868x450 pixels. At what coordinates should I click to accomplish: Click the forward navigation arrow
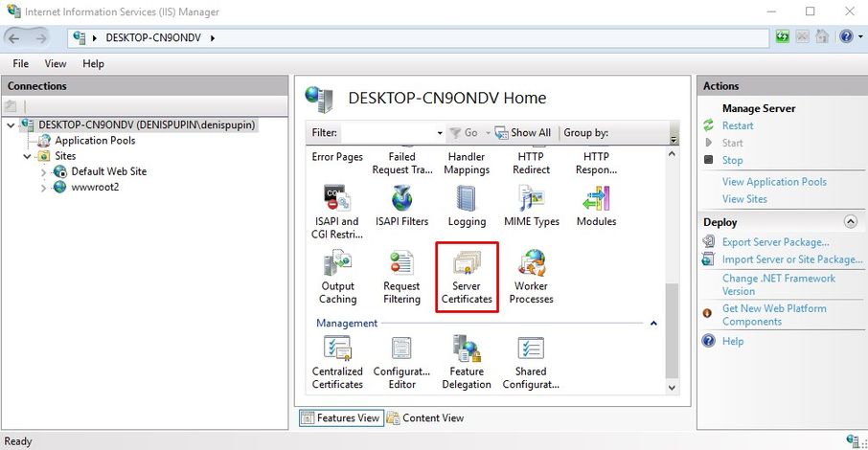(x=41, y=38)
